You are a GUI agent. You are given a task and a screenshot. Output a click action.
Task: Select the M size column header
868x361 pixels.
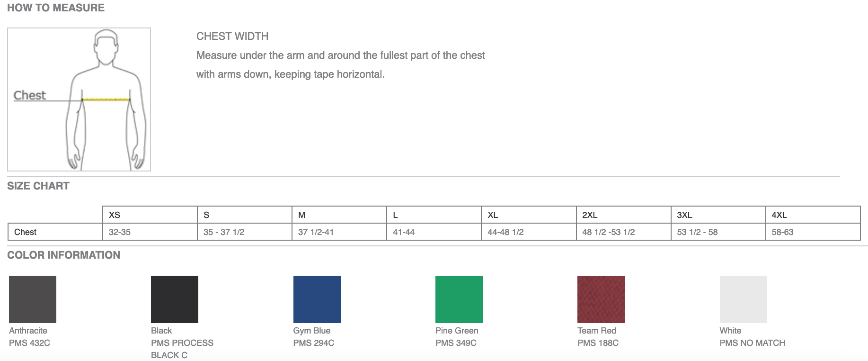pos(339,215)
